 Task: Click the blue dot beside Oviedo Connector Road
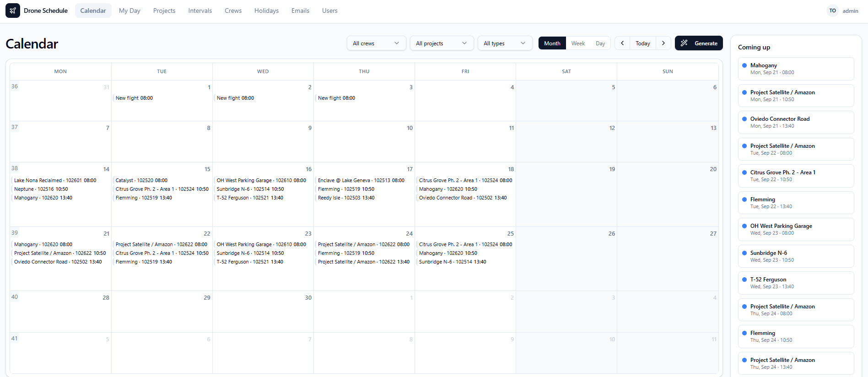click(x=744, y=119)
